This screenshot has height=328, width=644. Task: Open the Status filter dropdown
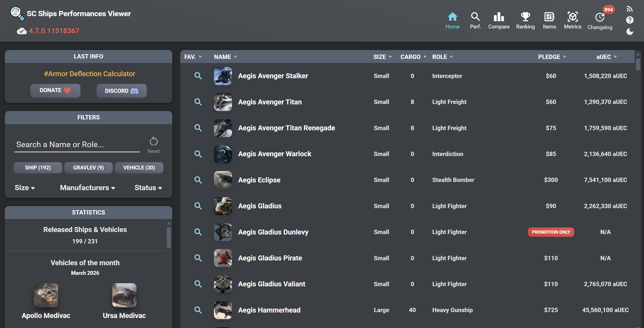(148, 188)
